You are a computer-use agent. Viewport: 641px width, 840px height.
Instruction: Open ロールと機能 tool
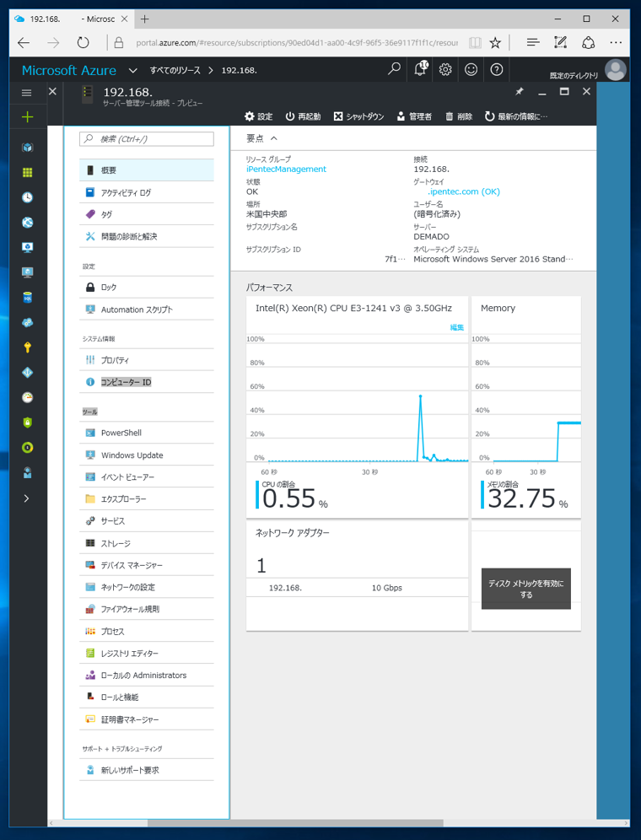[146, 697]
